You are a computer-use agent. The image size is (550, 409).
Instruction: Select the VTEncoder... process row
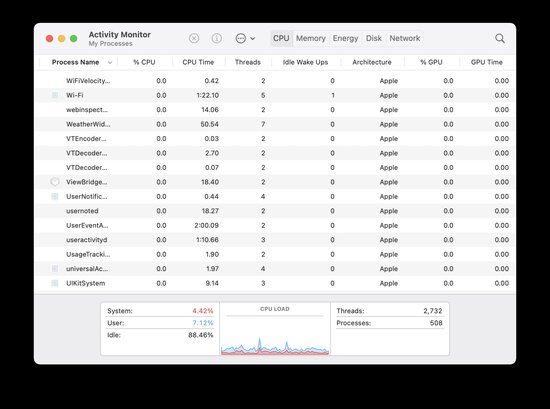pos(275,139)
